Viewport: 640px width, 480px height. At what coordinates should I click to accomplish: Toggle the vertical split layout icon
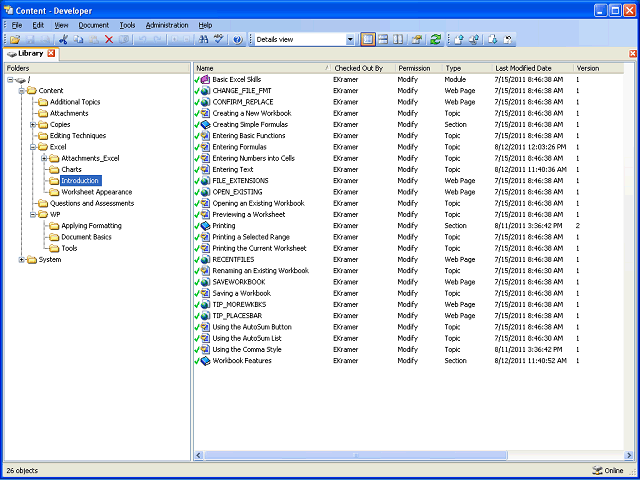(398, 40)
